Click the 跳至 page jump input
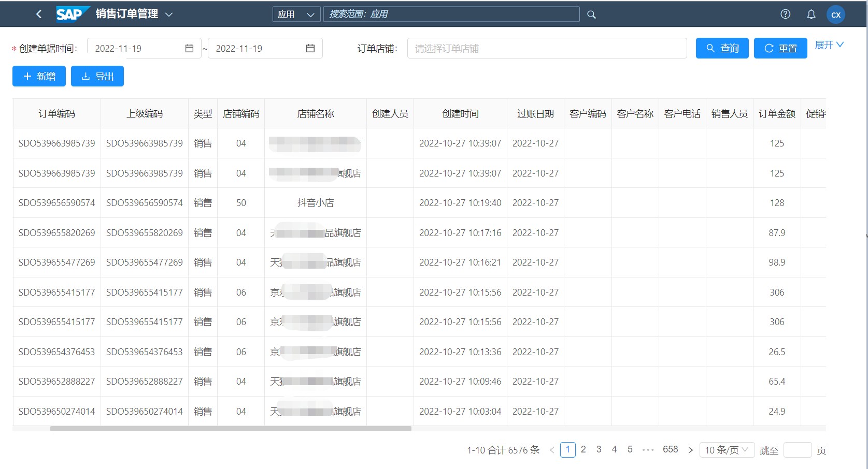Image resolution: width=868 pixels, height=469 pixels. [x=798, y=450]
